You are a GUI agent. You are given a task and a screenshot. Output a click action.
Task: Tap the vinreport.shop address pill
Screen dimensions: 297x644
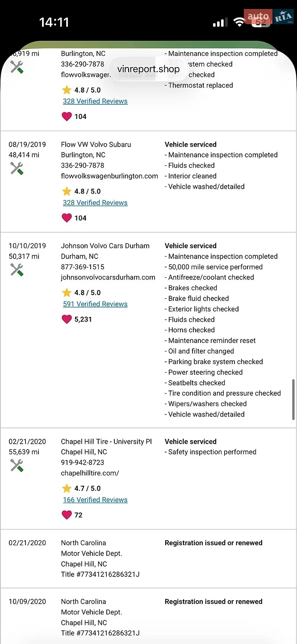click(x=148, y=69)
